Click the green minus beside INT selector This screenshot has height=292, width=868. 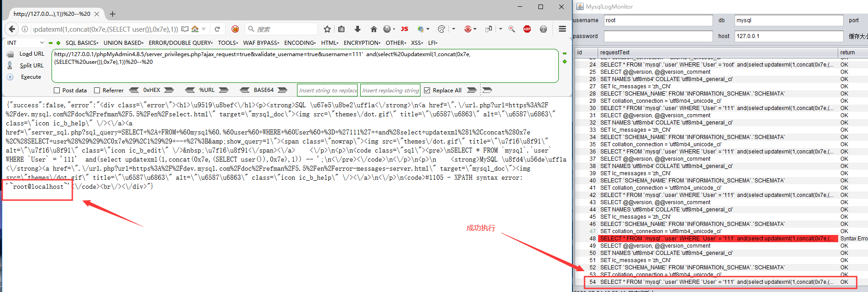point(51,43)
